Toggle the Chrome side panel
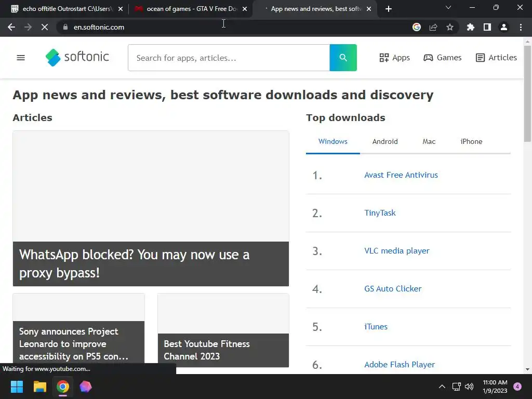 click(487, 27)
